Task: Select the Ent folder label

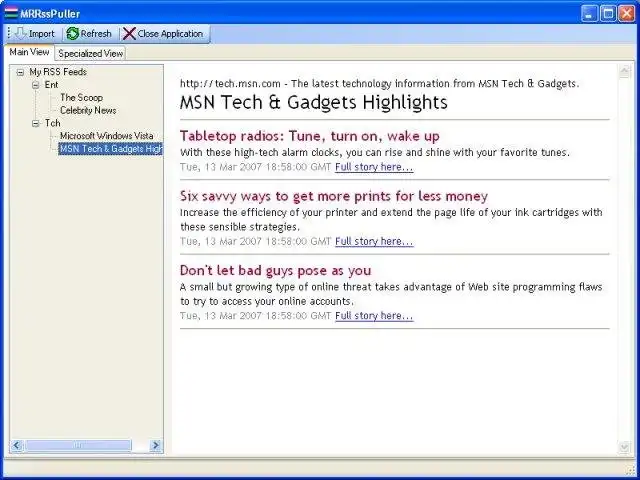Action: click(51, 85)
